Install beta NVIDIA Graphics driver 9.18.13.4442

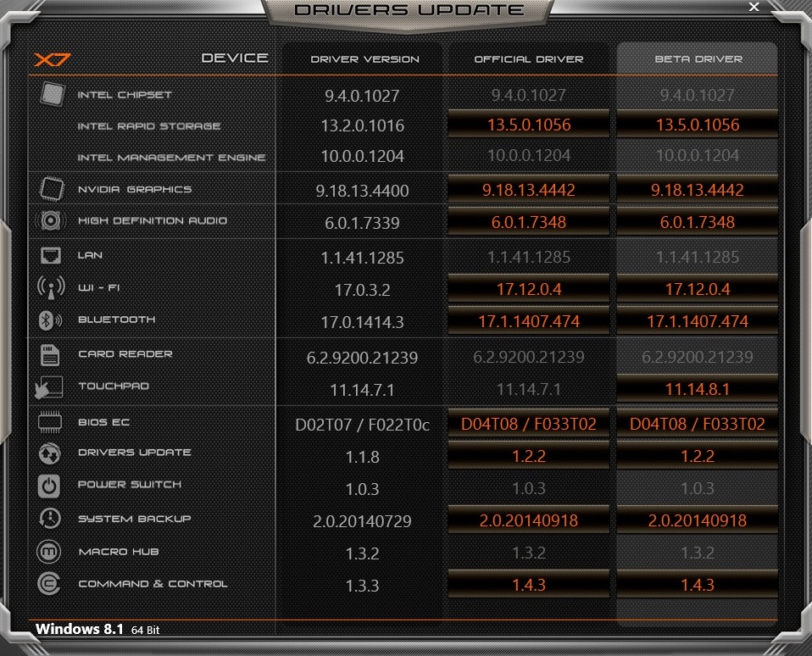(x=698, y=190)
